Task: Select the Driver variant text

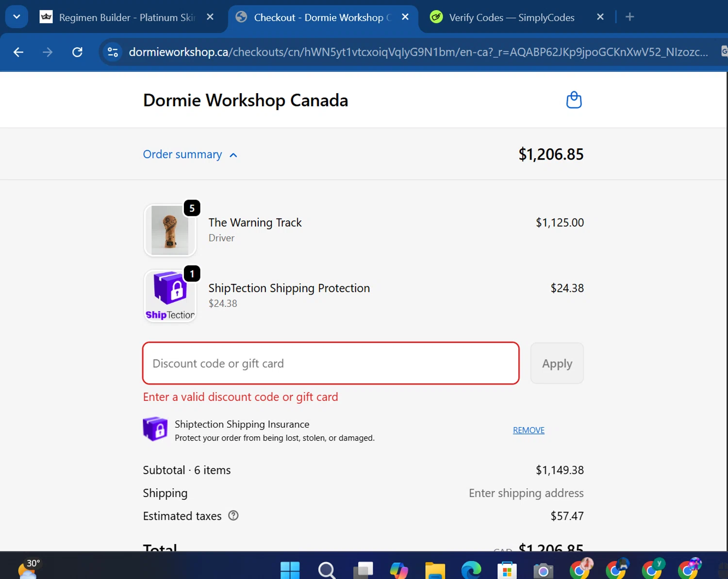Action: [x=221, y=238]
